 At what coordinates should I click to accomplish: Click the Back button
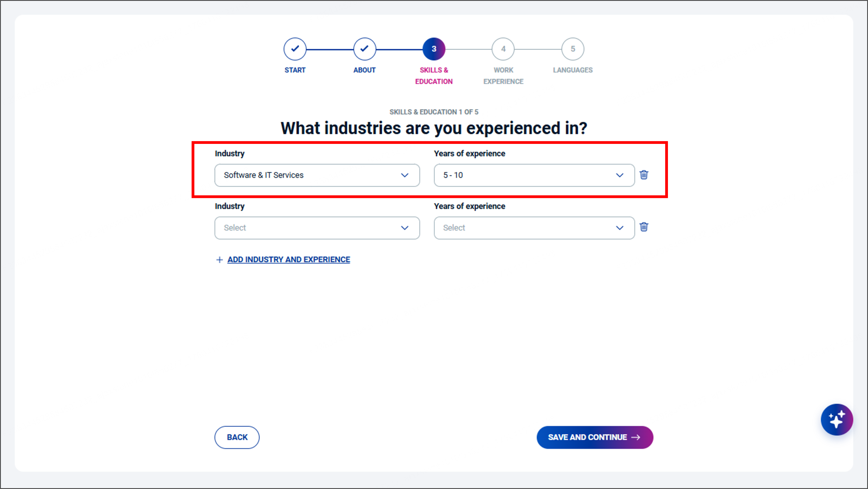click(x=237, y=437)
